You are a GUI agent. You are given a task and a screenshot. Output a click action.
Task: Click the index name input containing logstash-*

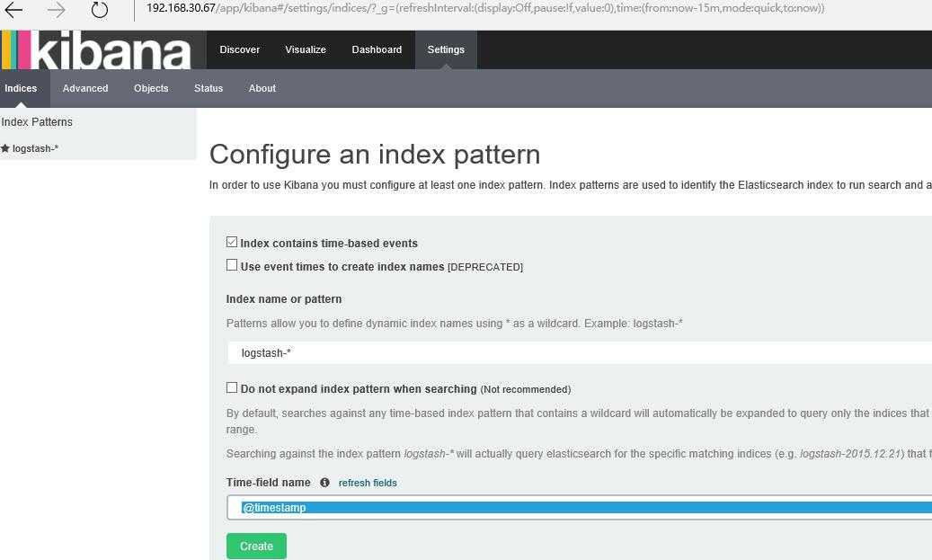click(x=580, y=352)
